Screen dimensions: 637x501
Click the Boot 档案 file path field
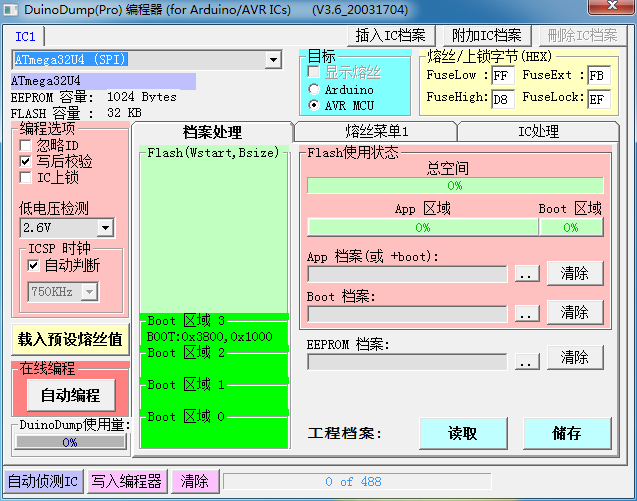(407, 314)
